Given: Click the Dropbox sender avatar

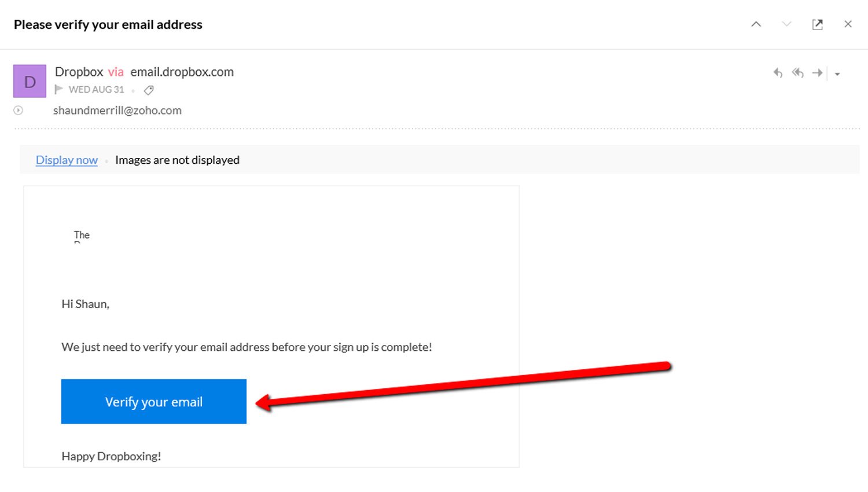Looking at the screenshot, I should (30, 81).
